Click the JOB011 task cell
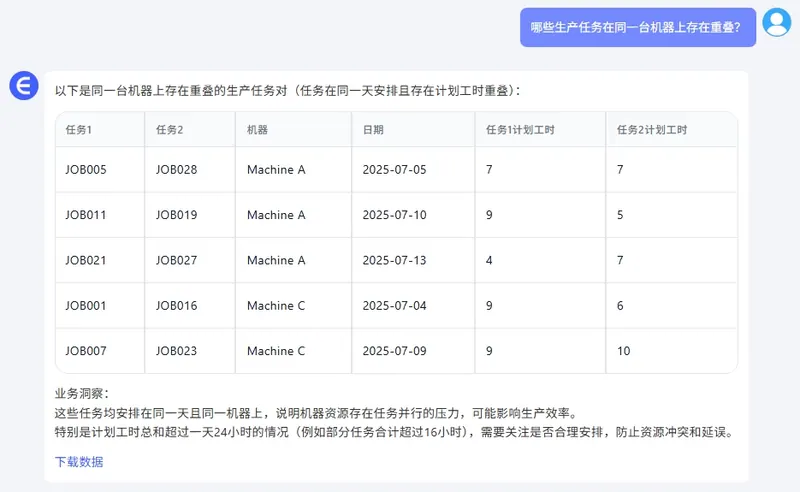The width and height of the screenshot is (800, 492). 86,215
